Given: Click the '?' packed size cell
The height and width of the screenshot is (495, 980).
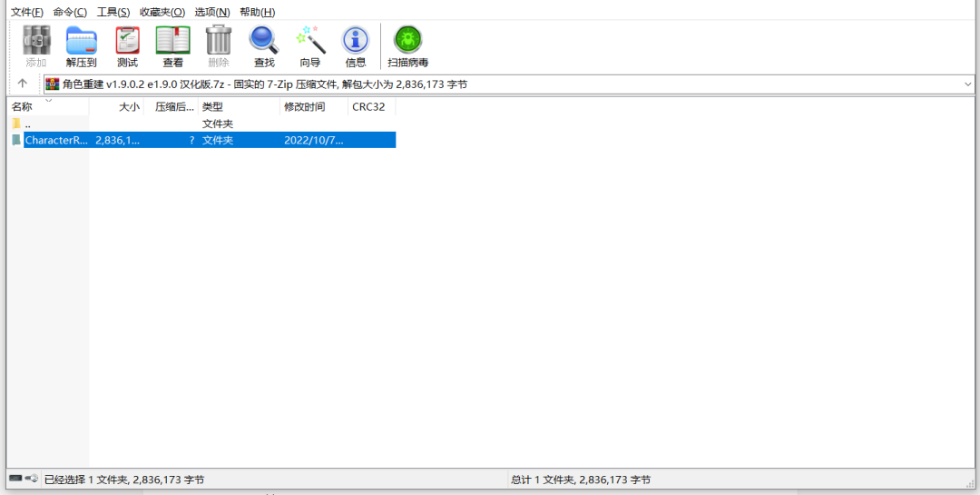Looking at the screenshot, I should click(191, 140).
